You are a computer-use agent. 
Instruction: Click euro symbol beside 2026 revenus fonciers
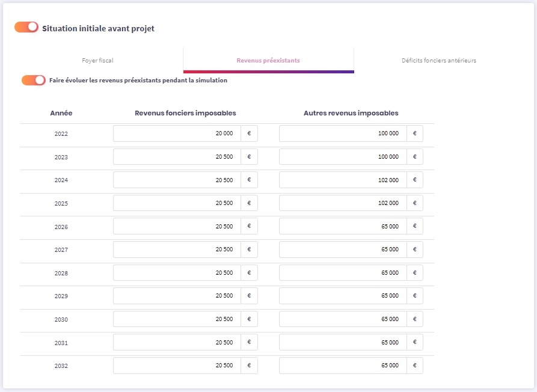(x=249, y=227)
